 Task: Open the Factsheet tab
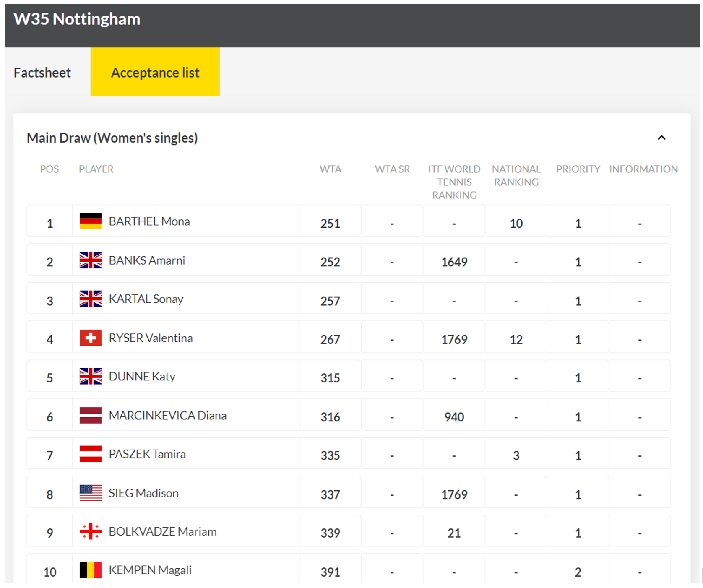[x=42, y=73]
